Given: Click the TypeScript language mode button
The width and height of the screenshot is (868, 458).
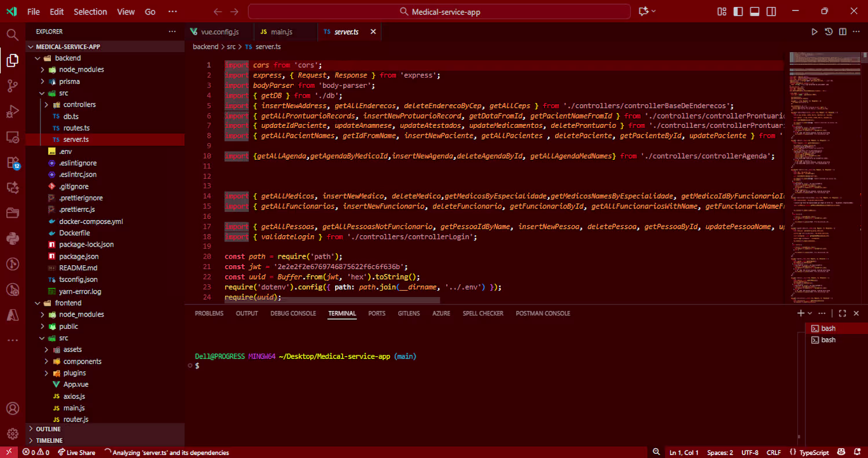Looking at the screenshot, I should 814,452.
